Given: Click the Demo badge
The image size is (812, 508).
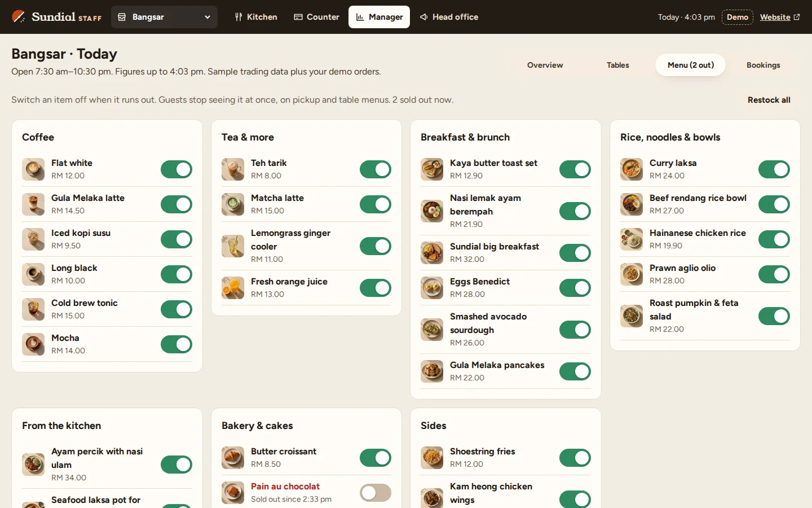Looking at the screenshot, I should coord(737,17).
